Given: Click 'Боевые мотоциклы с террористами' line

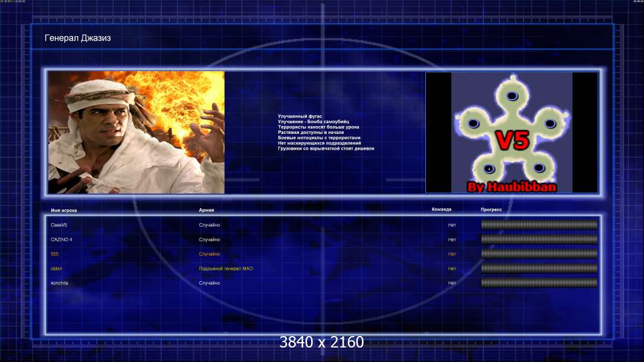Looking at the screenshot, I should coord(319,138).
